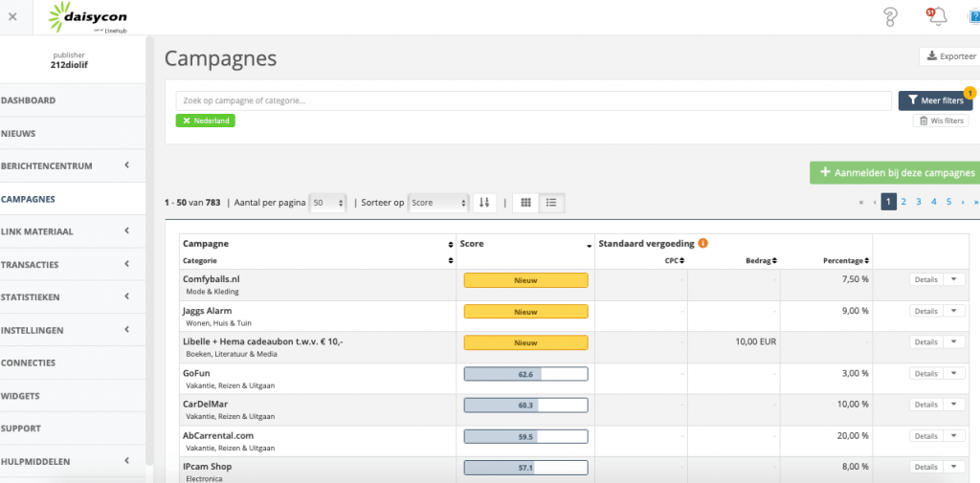This screenshot has height=483, width=980.
Task: Expand Berichtencentrum chevron
Action: coord(127,165)
